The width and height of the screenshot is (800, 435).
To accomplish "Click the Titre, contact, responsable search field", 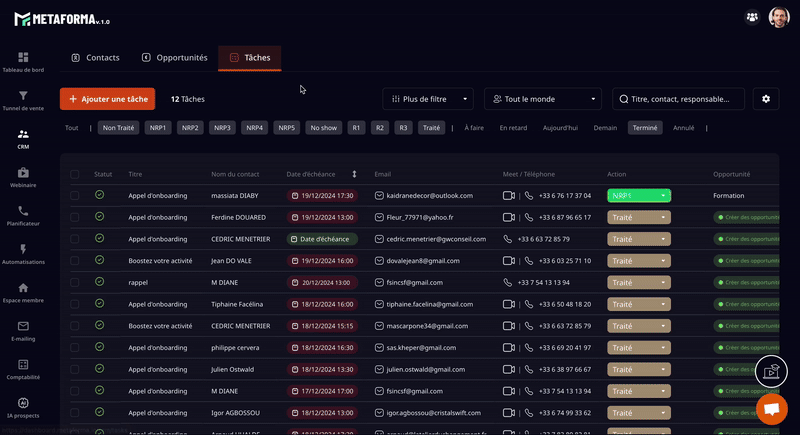I will pyautogui.click(x=680, y=99).
